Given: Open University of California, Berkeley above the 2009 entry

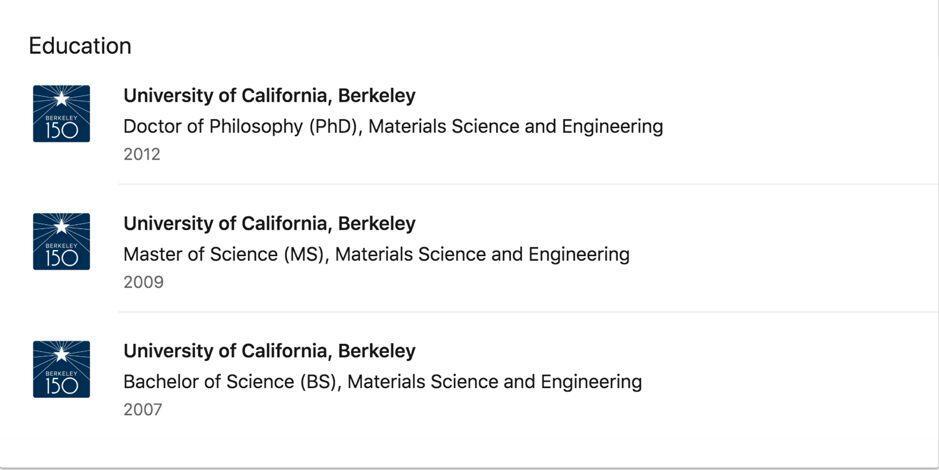Looking at the screenshot, I should (x=269, y=223).
